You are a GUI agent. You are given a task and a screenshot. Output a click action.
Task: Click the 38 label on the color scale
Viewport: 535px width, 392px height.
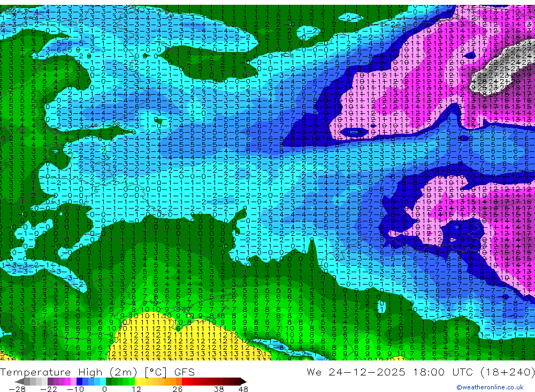(x=219, y=389)
